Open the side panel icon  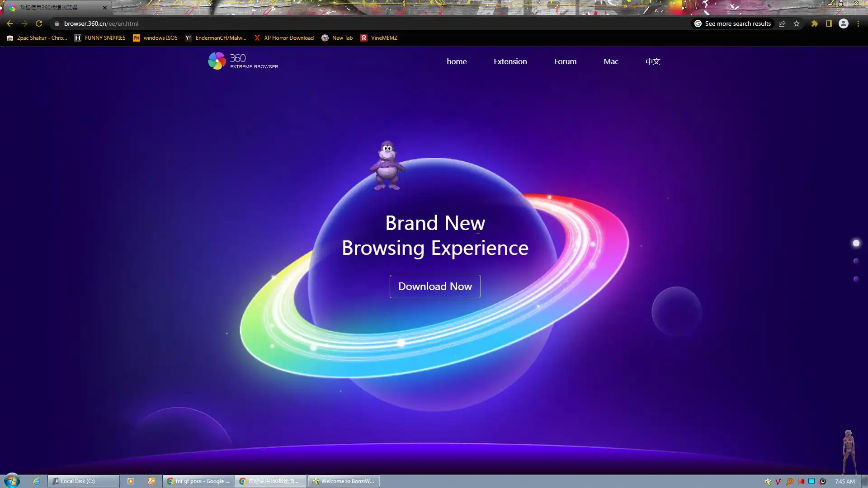[829, 23]
